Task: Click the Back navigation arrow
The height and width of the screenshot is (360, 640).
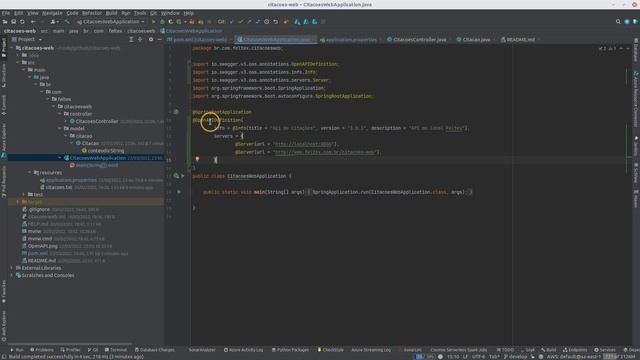Action: point(33,22)
